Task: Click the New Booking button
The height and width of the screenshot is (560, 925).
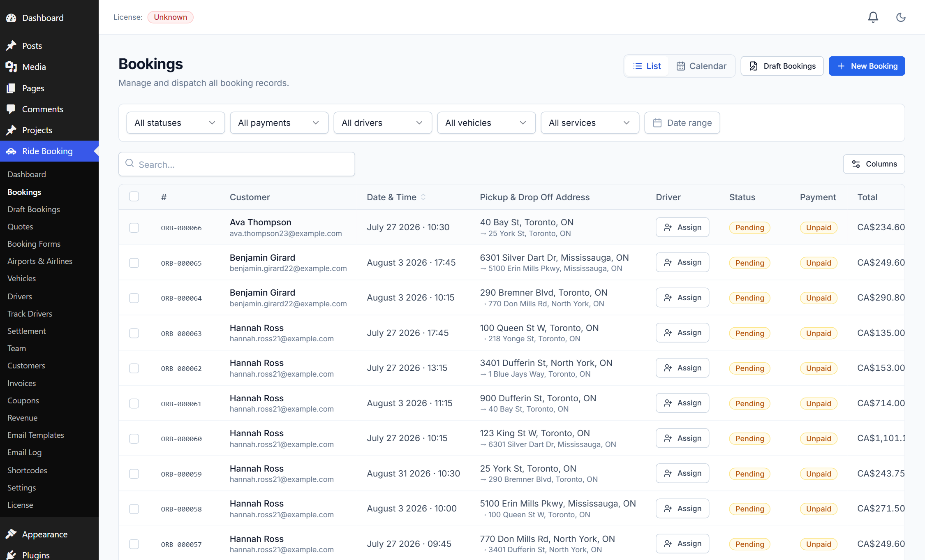Action: click(867, 66)
